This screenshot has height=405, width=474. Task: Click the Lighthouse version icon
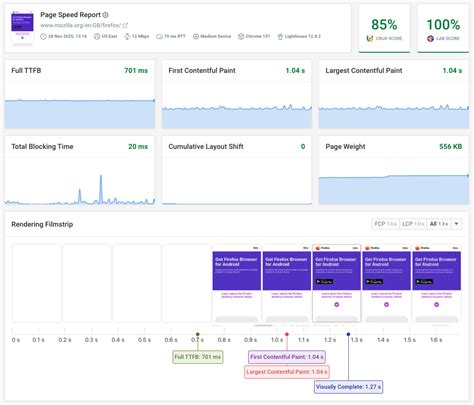point(280,36)
